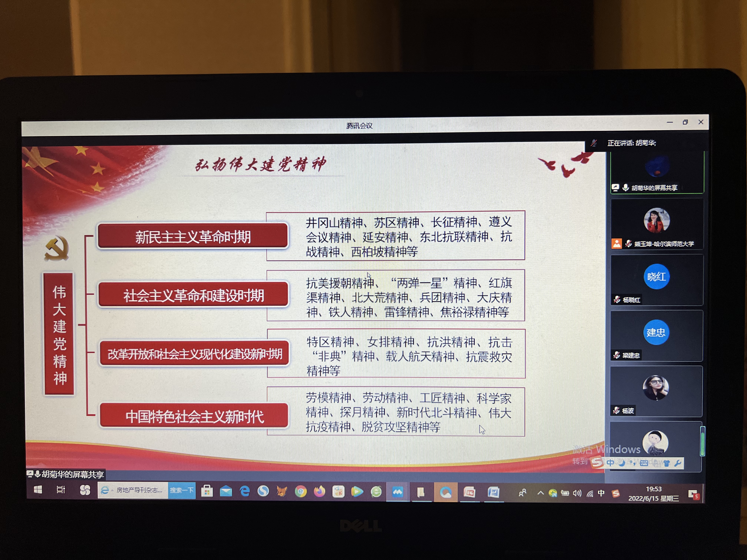Open Firefox from the taskbar
The height and width of the screenshot is (560, 747).
coord(319,491)
